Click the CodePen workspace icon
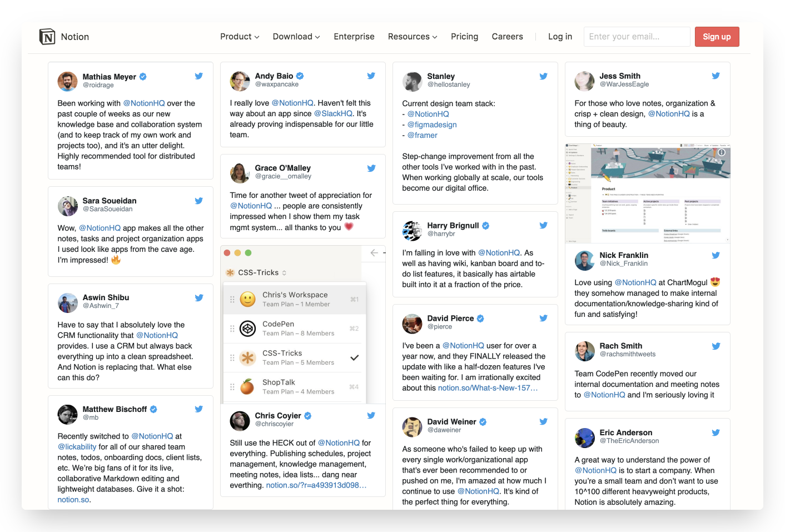 (247, 329)
